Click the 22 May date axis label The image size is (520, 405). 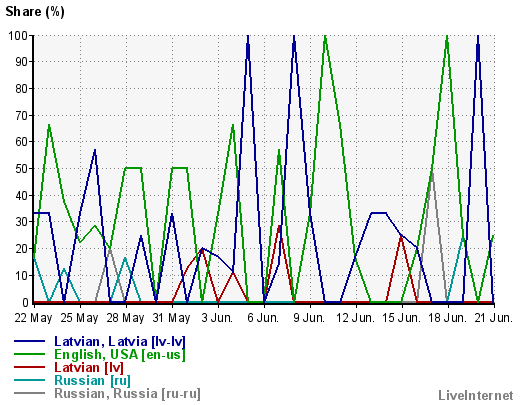coord(33,318)
